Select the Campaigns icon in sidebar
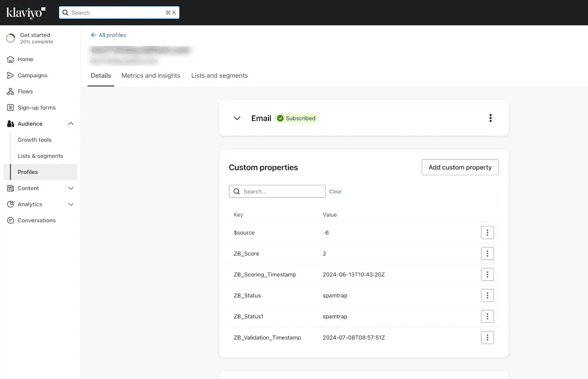This screenshot has width=588, height=379. point(11,75)
